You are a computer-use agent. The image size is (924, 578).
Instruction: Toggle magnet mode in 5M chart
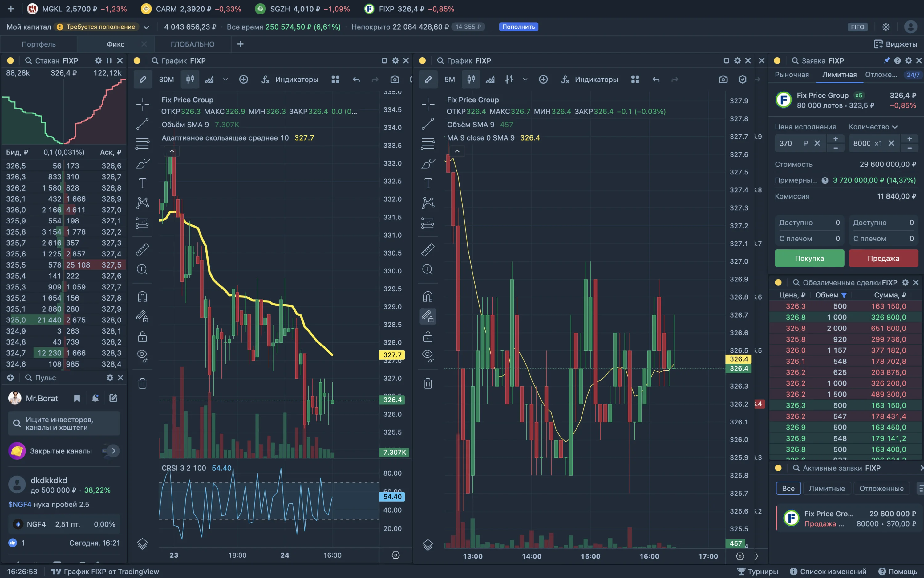pos(428,297)
